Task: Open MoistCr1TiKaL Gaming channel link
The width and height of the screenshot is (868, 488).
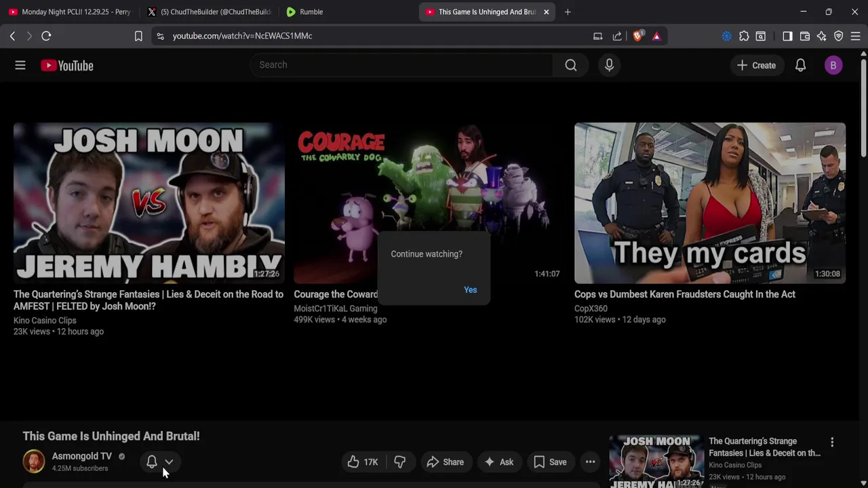Action: pyautogui.click(x=336, y=308)
